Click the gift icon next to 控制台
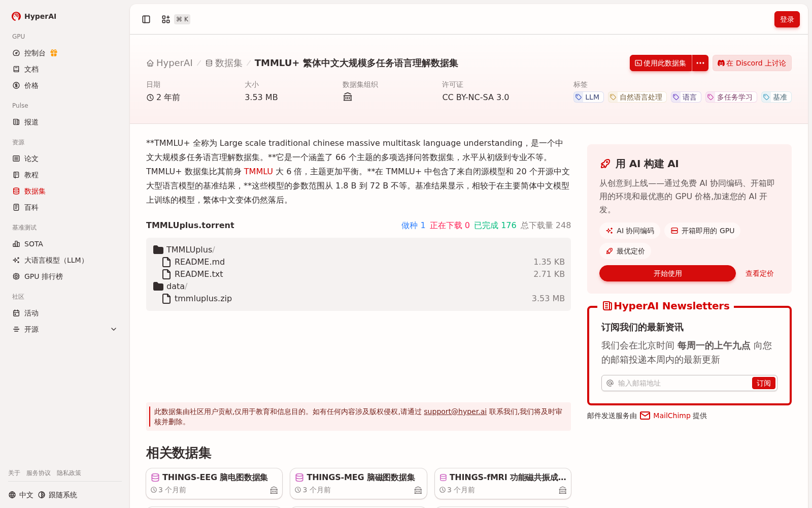Viewport: 812px width, 508px height. pyautogui.click(x=54, y=53)
